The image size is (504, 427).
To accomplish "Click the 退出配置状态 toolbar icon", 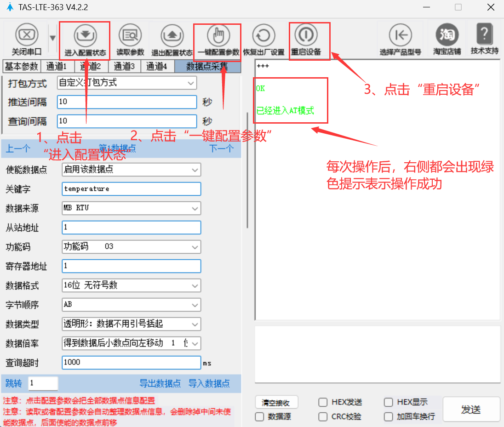I will point(172,35).
